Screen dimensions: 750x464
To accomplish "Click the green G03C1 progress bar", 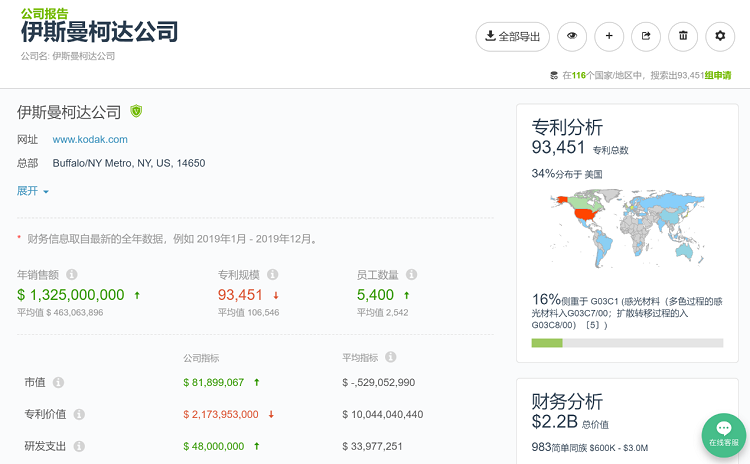I will pyautogui.click(x=547, y=343).
